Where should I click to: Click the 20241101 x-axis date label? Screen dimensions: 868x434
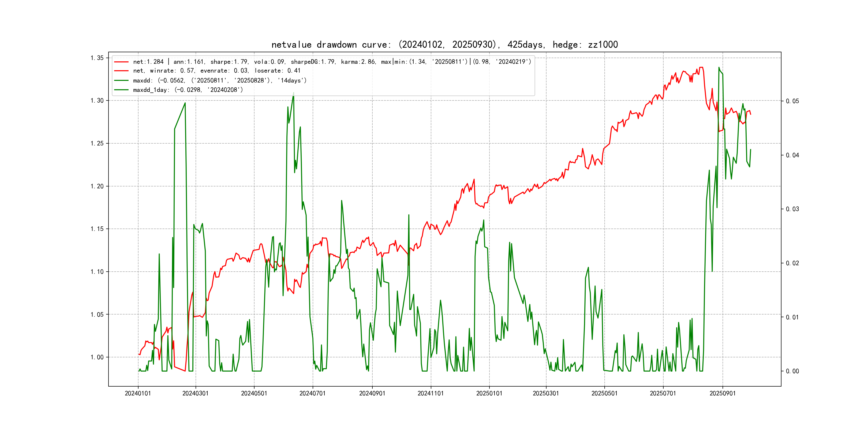point(431,393)
